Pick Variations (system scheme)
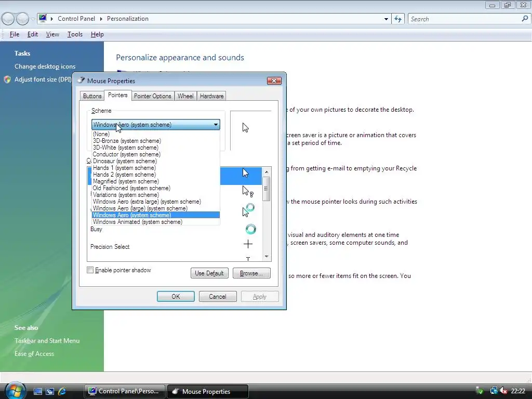Screen dimensions: 532x399 click(156, 195)
